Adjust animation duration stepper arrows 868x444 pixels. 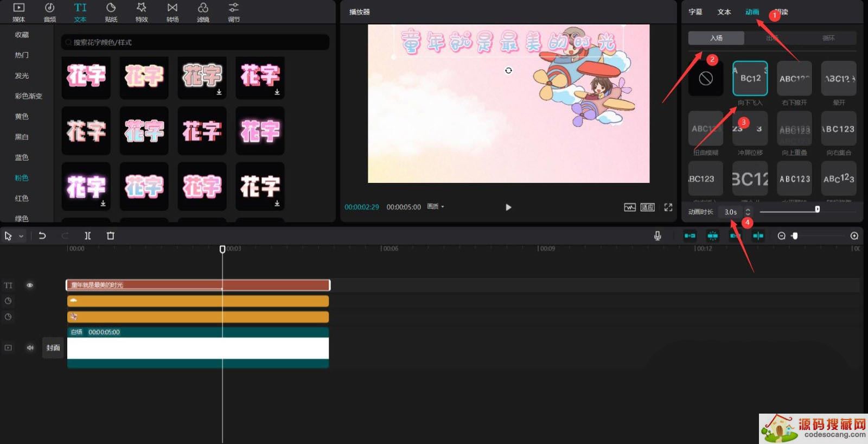(x=748, y=212)
